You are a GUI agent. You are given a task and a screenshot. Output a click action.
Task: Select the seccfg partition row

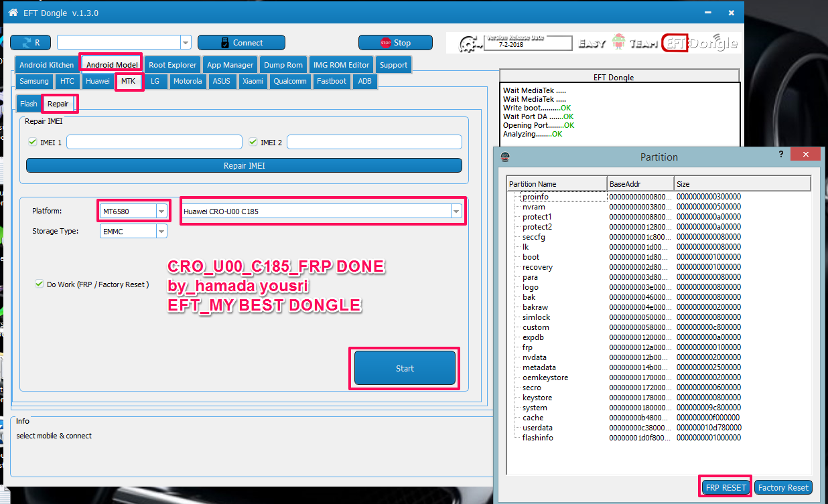659,237
